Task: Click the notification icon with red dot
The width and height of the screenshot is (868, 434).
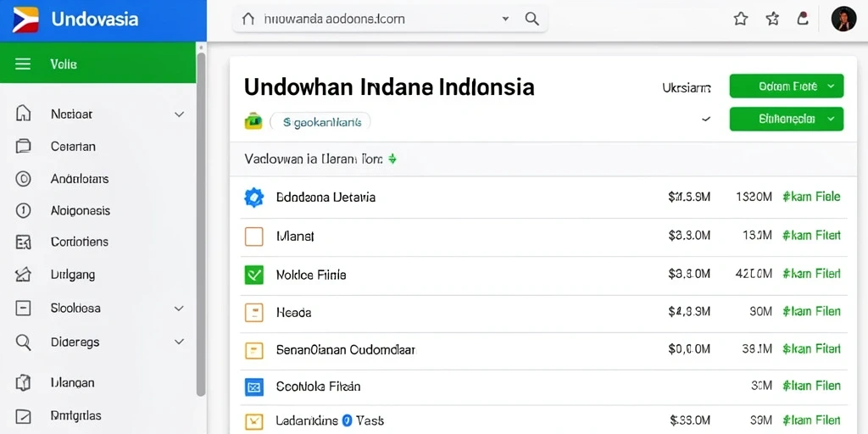Action: (803, 19)
